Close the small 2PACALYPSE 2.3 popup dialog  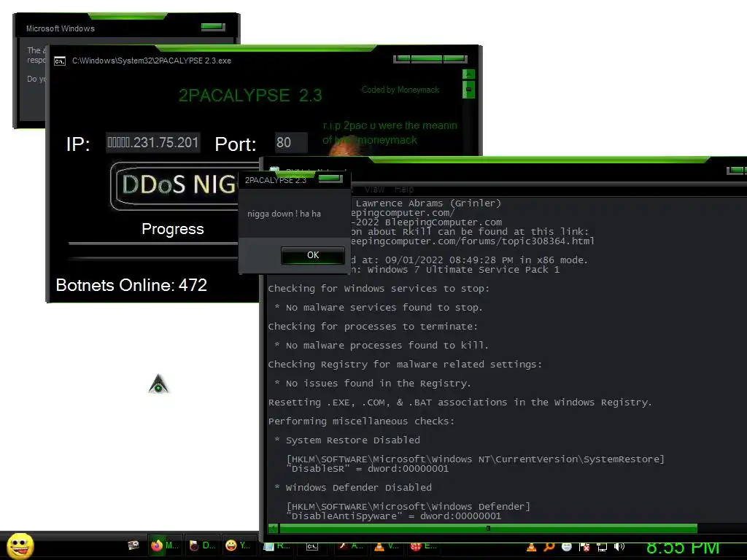tap(330, 179)
